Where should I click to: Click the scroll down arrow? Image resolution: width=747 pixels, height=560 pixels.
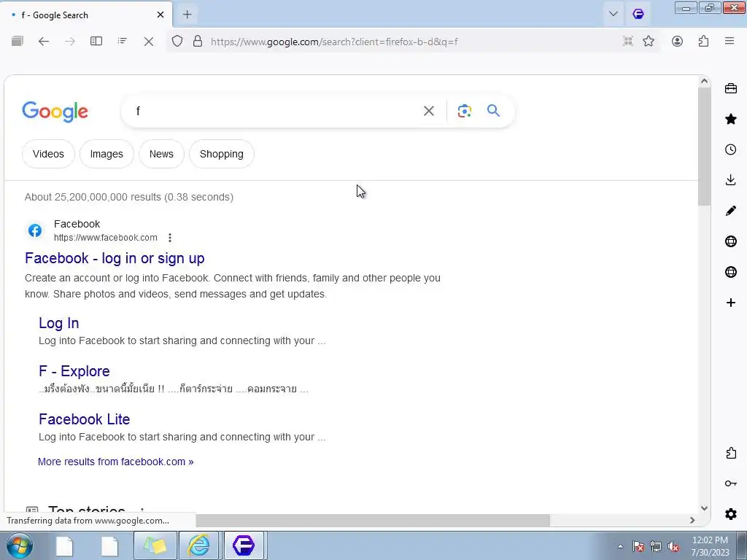tap(704, 508)
